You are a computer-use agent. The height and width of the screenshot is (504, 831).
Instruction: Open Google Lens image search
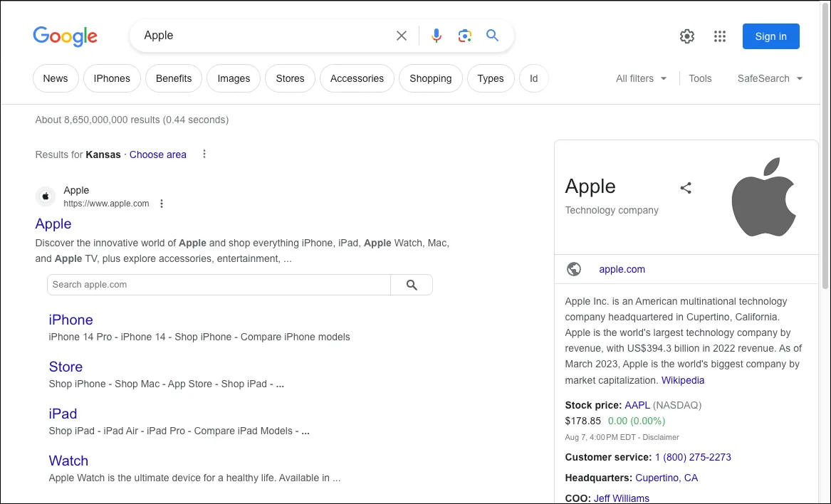coord(465,36)
